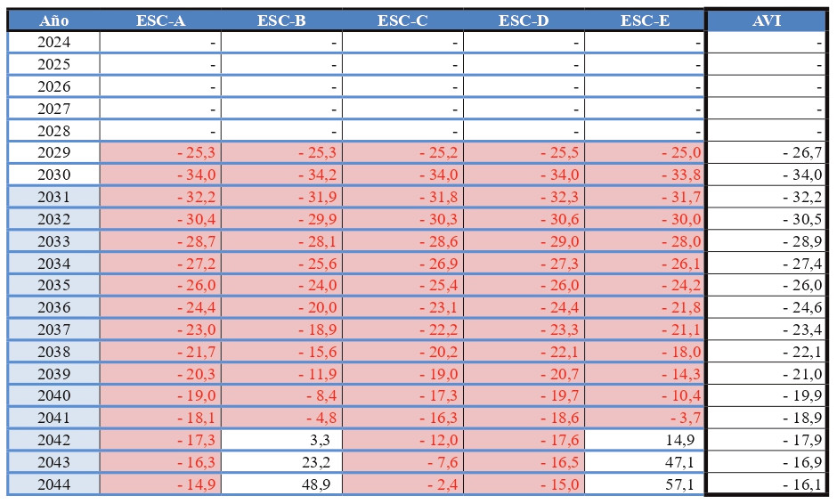Select the ESC-D column header
The height and width of the screenshot is (504, 837).
pyautogui.click(x=524, y=20)
